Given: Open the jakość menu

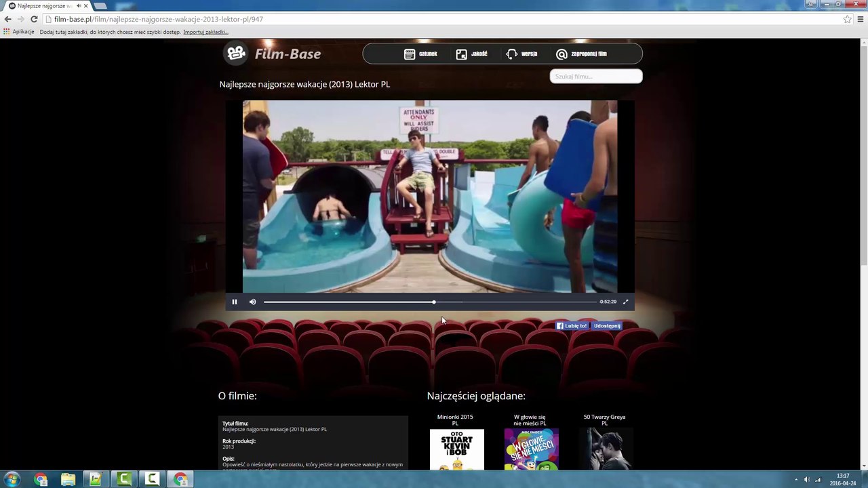Looking at the screenshot, I should (x=471, y=54).
